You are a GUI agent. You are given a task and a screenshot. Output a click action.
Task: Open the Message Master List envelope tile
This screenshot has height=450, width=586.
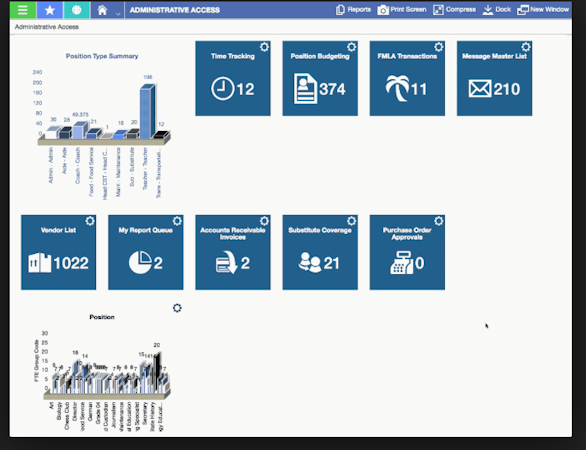pyautogui.click(x=494, y=78)
